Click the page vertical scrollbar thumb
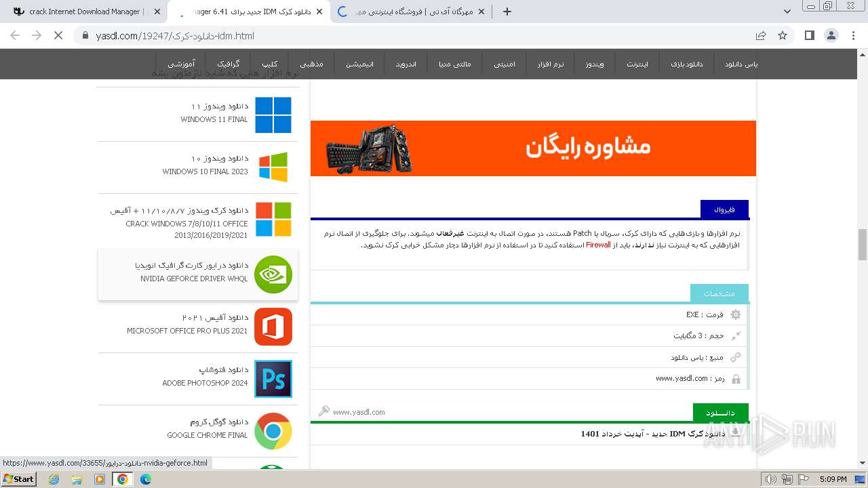868x488 pixels. click(x=862, y=245)
